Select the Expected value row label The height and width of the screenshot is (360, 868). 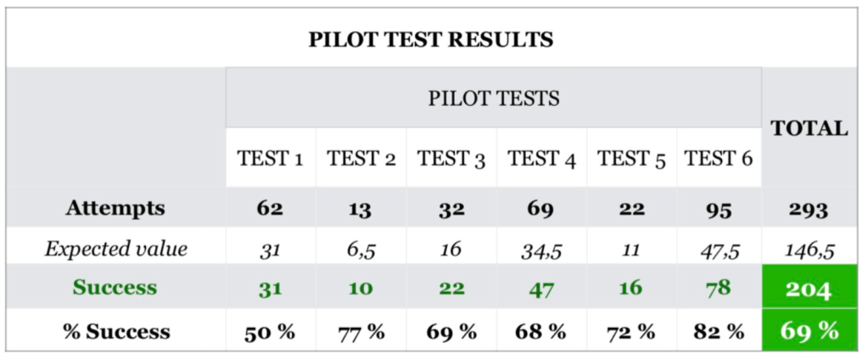[115, 249]
